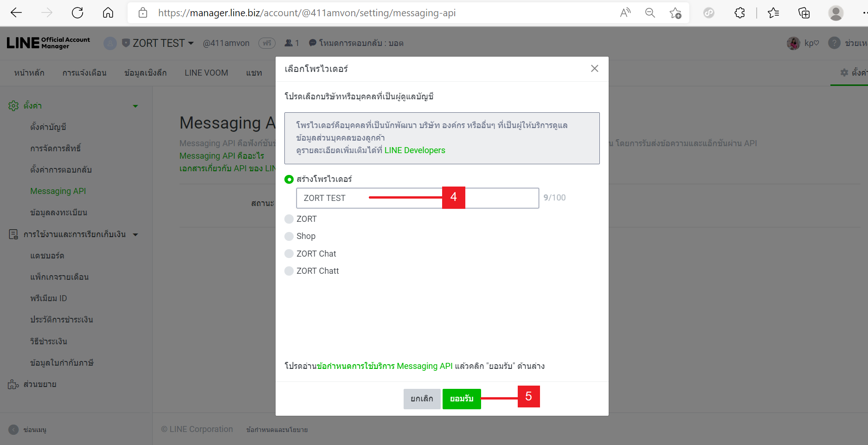Open the ZORT TEST account dropdown
868x445 pixels.
click(191, 43)
